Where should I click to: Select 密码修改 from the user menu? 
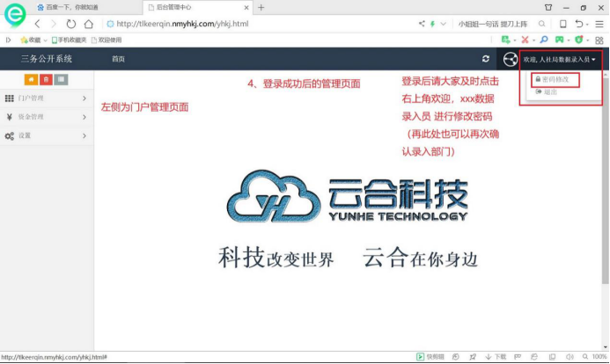555,79
